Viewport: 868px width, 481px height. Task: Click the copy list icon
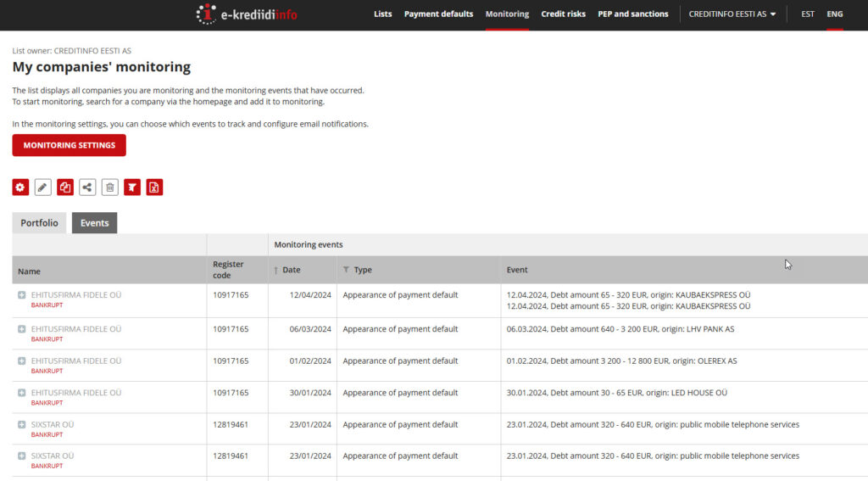click(65, 187)
